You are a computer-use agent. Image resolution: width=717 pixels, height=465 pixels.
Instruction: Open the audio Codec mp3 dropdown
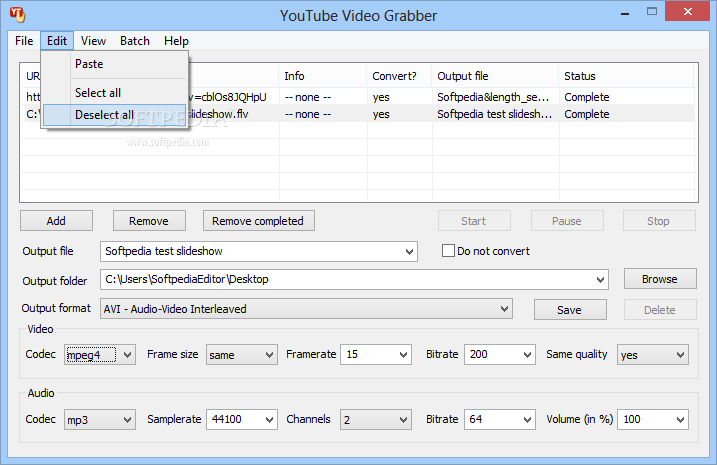click(x=100, y=420)
